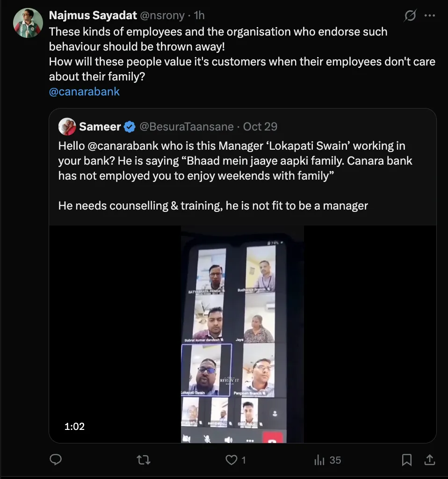448x479 pixels.
Task: Repost this tweet with retweet icon
Action: [x=143, y=460]
